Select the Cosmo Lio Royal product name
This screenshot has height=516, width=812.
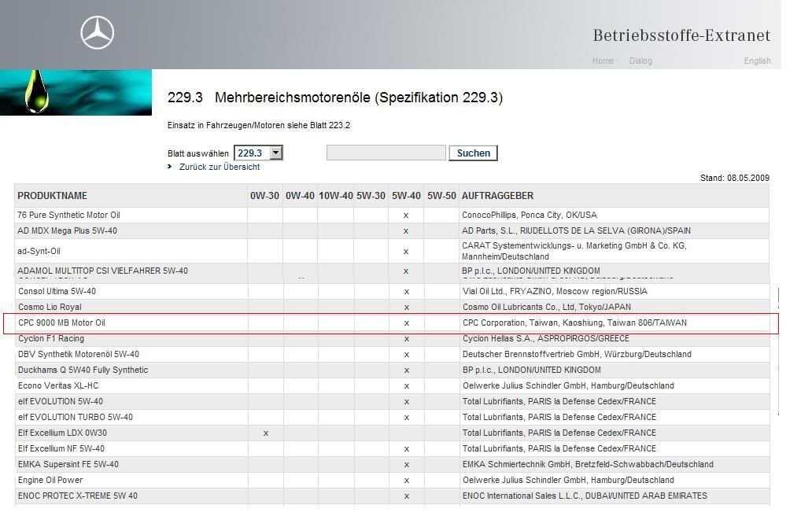coord(50,307)
